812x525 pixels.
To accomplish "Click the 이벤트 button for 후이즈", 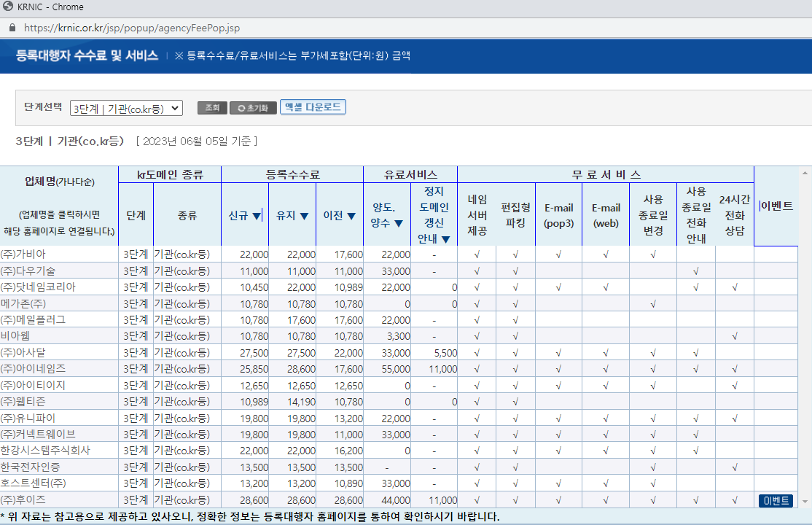I will [x=776, y=501].
